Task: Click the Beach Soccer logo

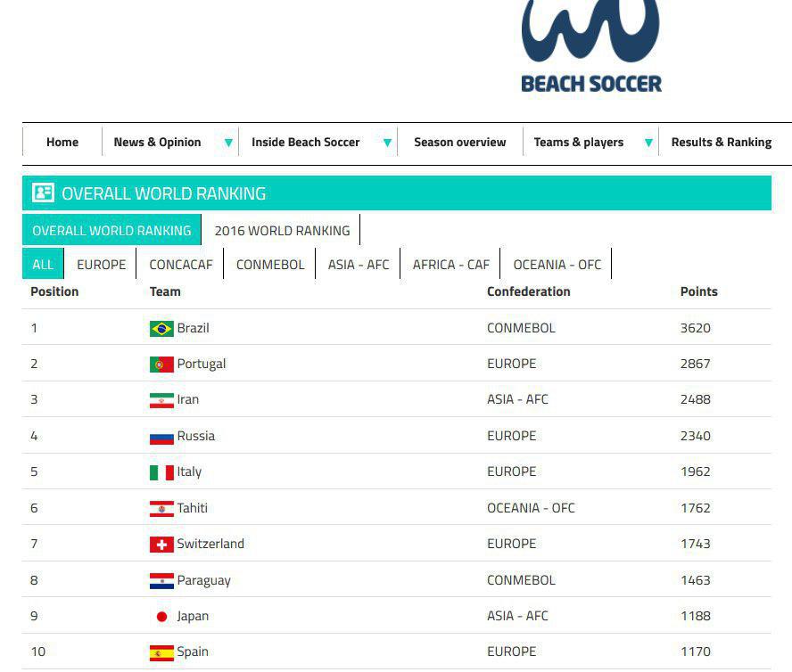Action: tap(590, 46)
